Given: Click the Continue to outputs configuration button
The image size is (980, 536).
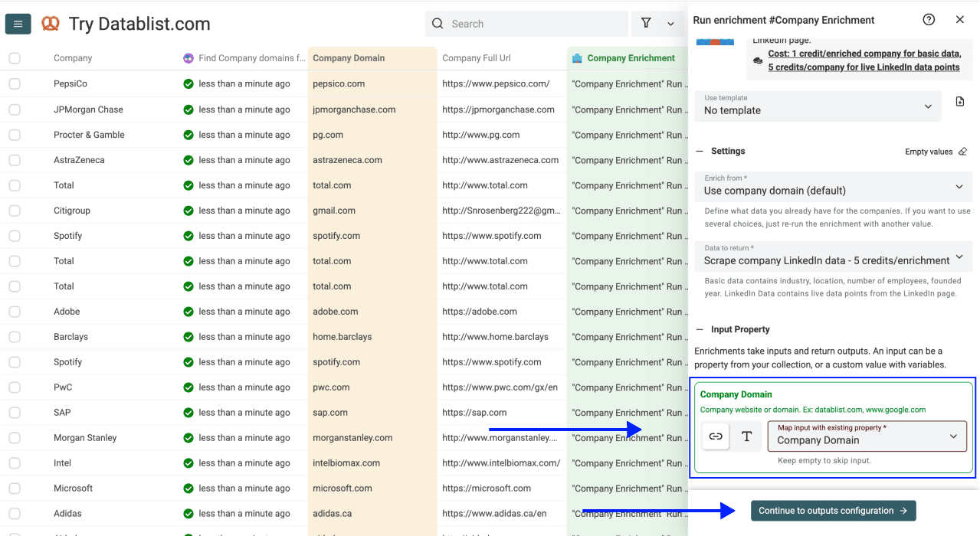Looking at the screenshot, I should click(x=833, y=510).
